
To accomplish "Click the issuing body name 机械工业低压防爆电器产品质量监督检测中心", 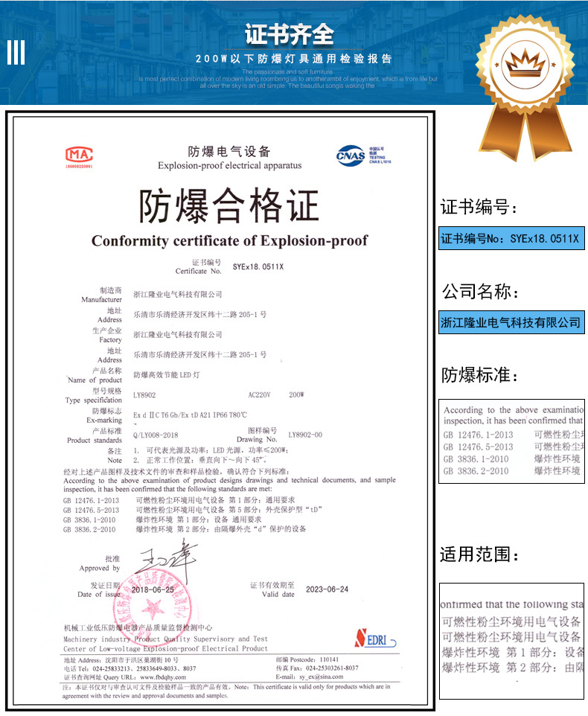I will (138, 628).
